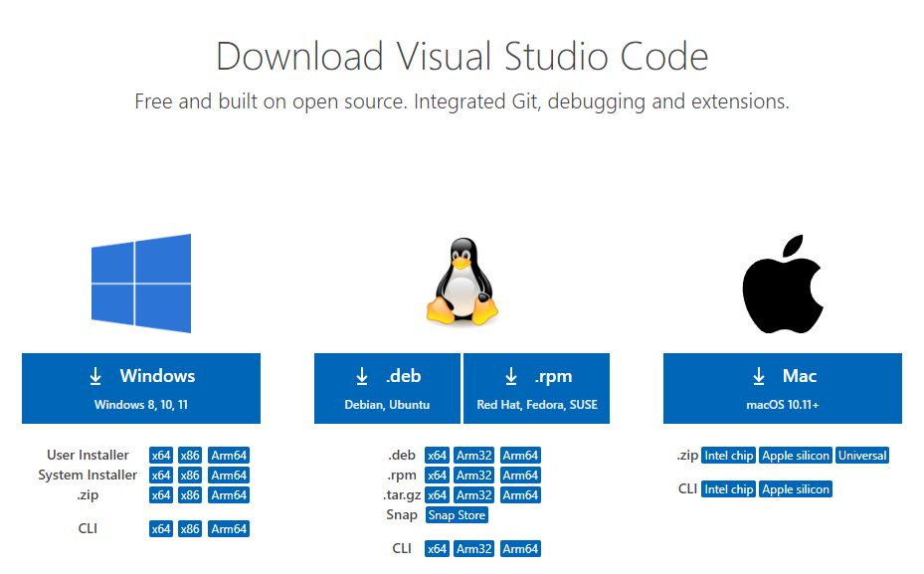Download Windows .zip x86 archive
This screenshot has height=574, width=924.
190,495
